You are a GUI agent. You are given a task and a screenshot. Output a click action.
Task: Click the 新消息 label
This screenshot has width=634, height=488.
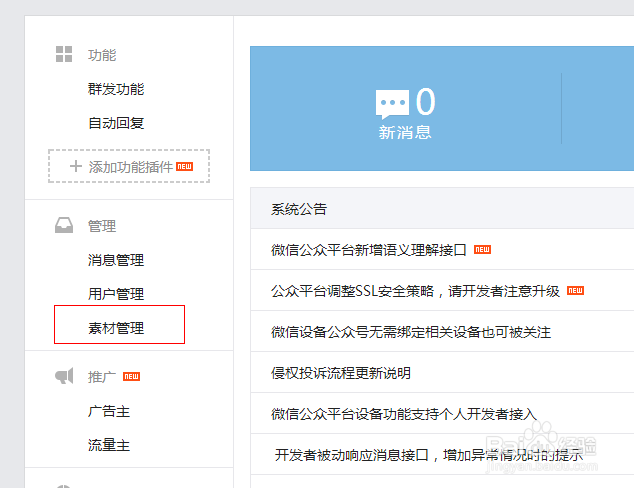click(x=405, y=132)
